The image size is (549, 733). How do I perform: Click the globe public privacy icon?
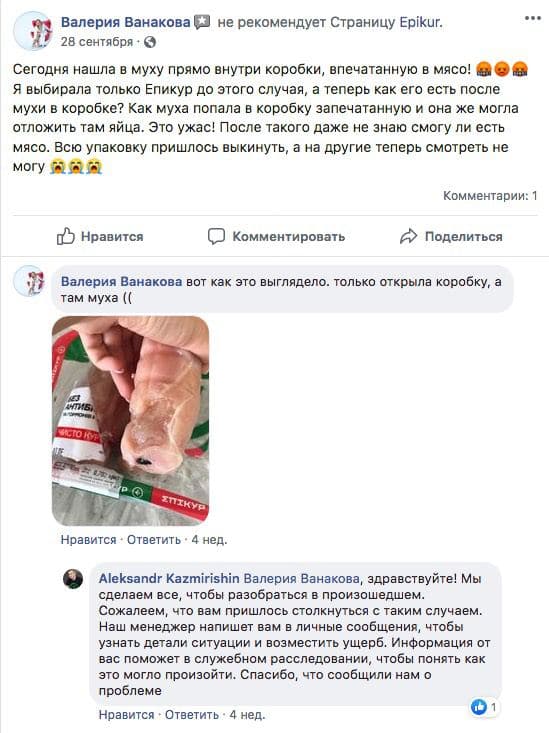(150, 42)
